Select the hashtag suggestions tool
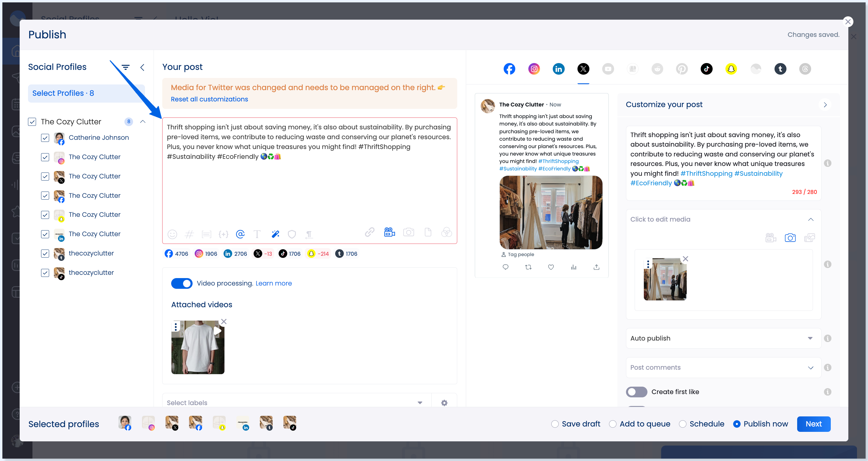The height and width of the screenshot is (461, 868). tap(189, 234)
